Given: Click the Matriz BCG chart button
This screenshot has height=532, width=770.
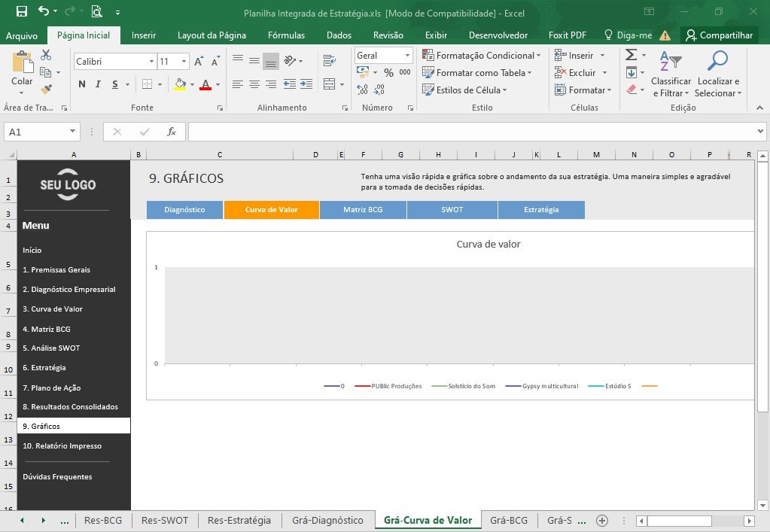Looking at the screenshot, I should (x=363, y=209).
